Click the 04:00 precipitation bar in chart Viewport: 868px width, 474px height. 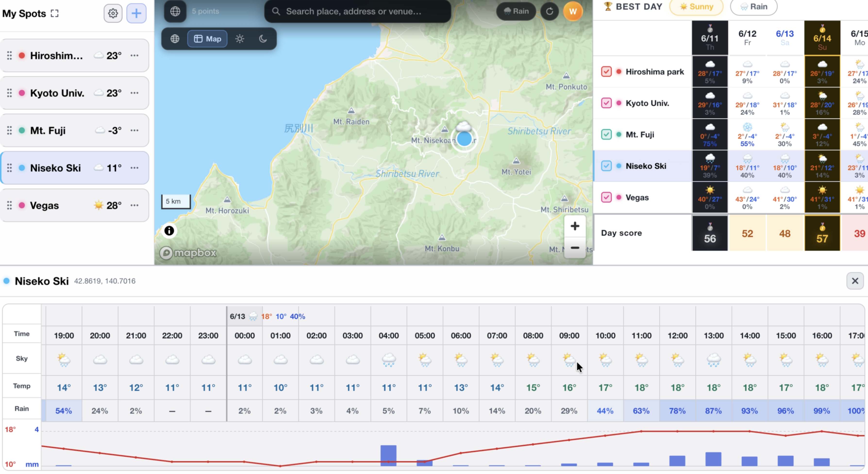point(389,456)
